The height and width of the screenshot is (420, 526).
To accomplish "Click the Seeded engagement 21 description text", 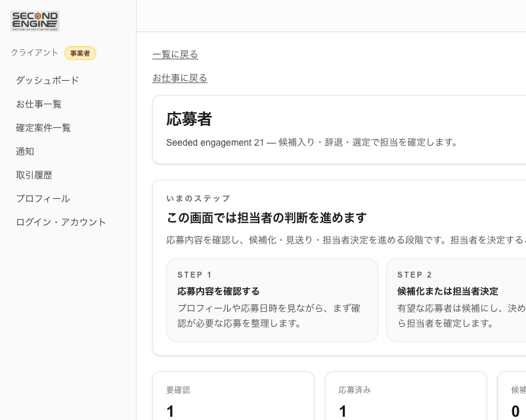I will tap(312, 142).
